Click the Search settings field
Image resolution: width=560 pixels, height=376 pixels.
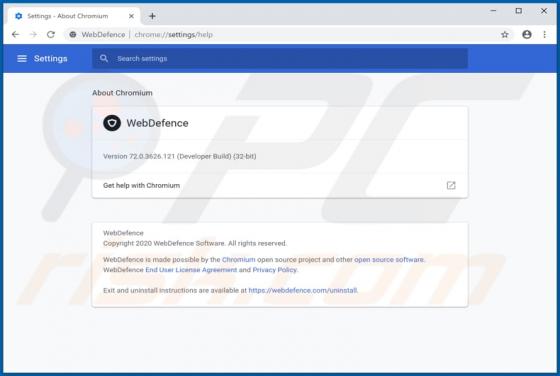tap(280, 59)
